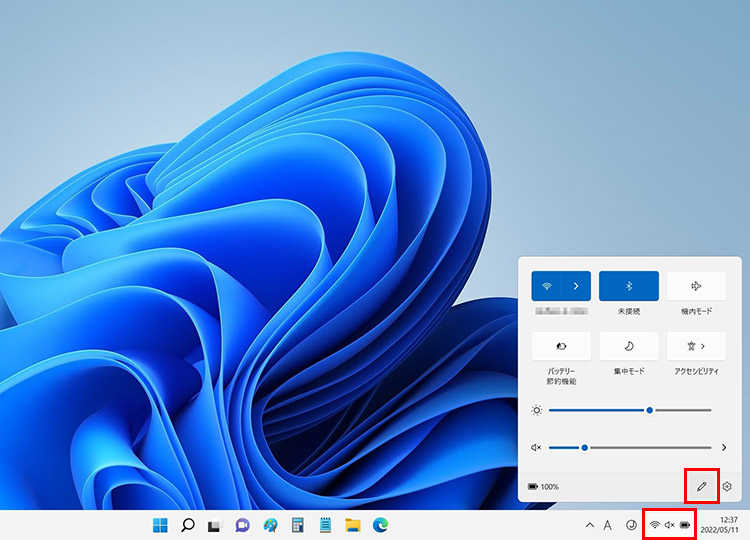750x540 pixels.
Task: Open File Explorer folder icon
Action: click(352, 525)
